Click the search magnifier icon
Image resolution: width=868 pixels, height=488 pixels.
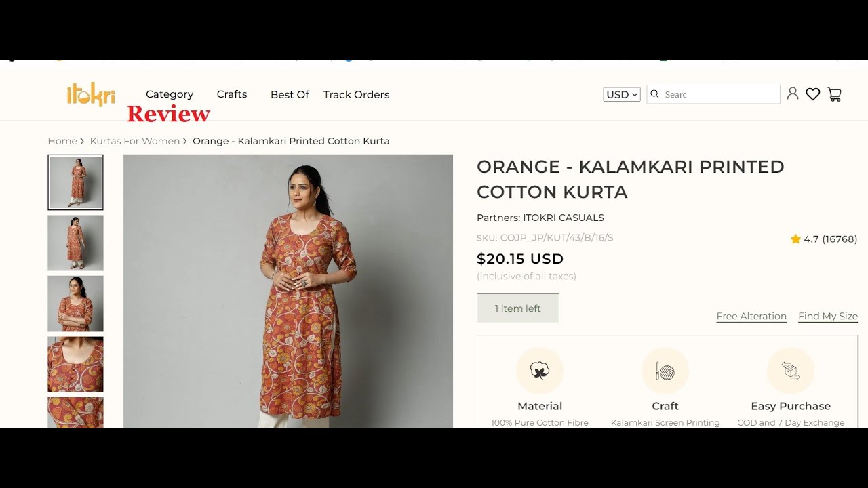pos(654,94)
